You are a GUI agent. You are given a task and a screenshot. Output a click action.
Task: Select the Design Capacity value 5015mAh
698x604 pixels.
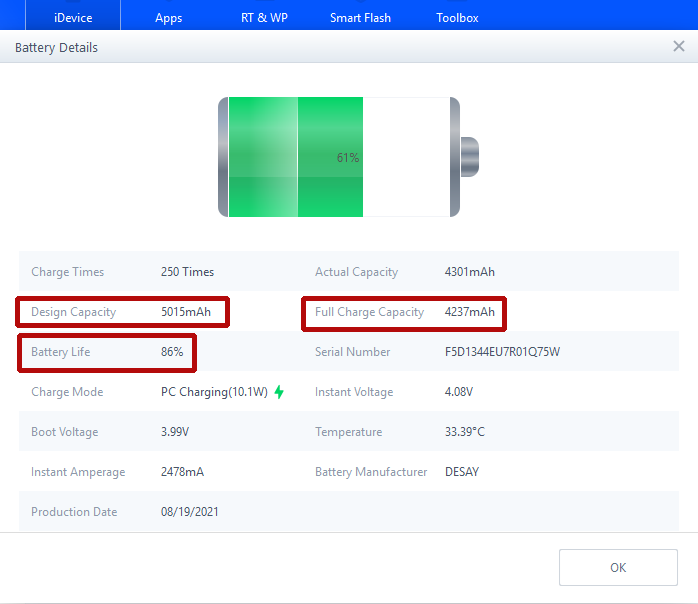point(186,312)
